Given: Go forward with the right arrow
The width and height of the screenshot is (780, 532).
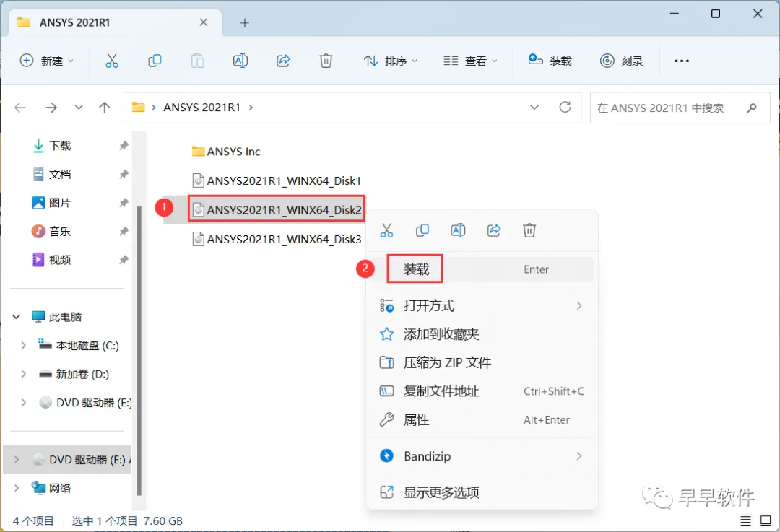Looking at the screenshot, I should [51, 108].
